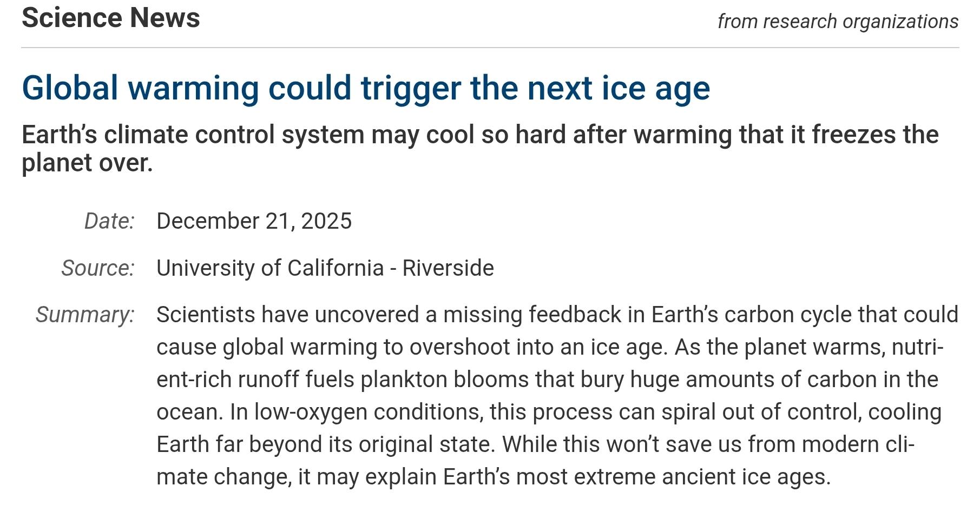Click the subtitle starting 'Earth's climate control system'
980x512 pixels.
tap(479, 135)
